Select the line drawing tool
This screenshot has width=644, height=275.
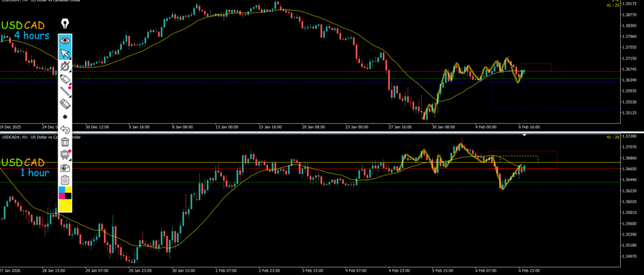(65, 92)
